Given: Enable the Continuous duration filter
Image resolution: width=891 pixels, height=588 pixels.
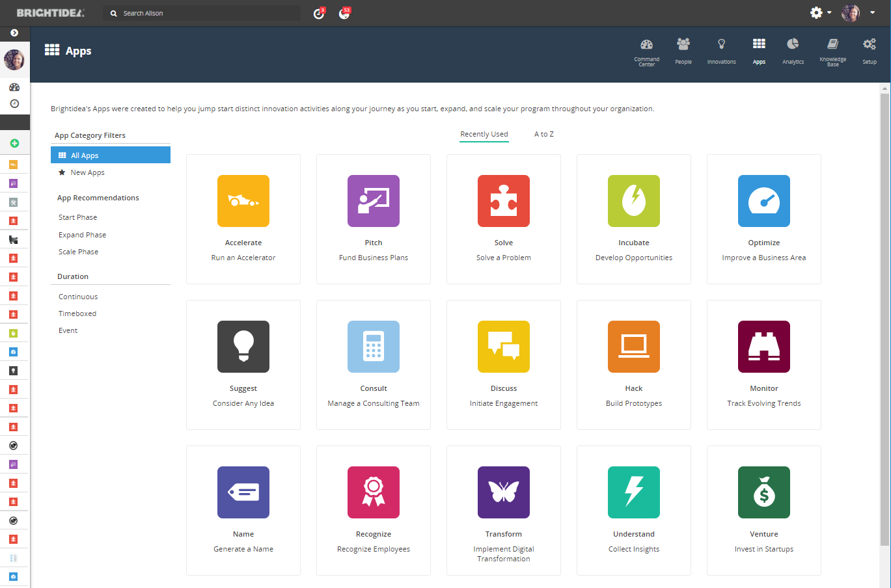Looking at the screenshot, I should tap(78, 296).
